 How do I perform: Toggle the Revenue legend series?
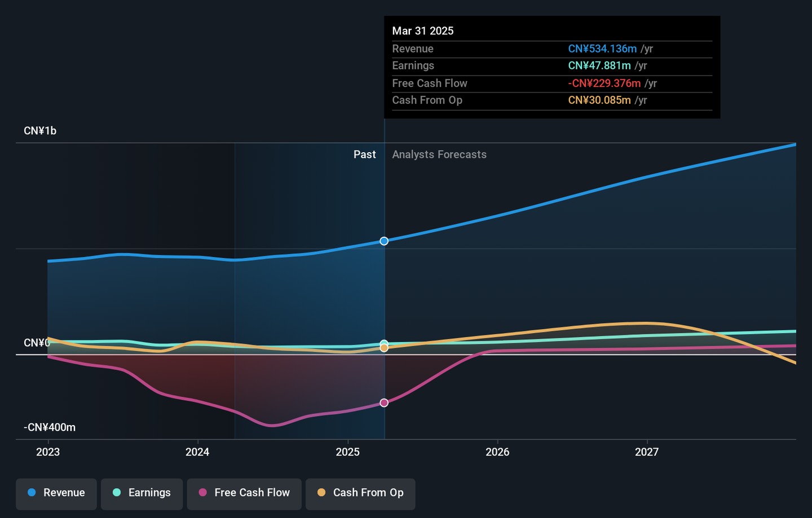[56, 494]
